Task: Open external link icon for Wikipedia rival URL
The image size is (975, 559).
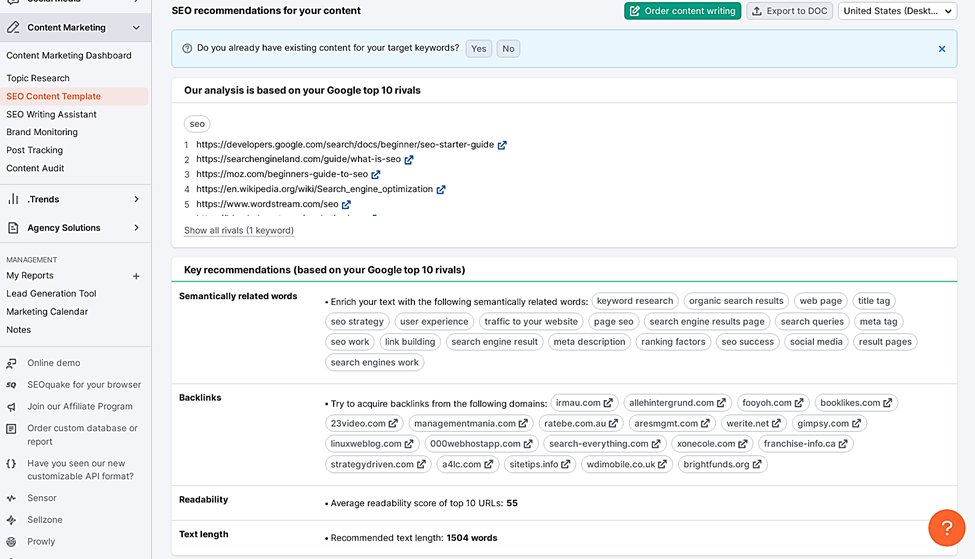Action: click(x=441, y=190)
